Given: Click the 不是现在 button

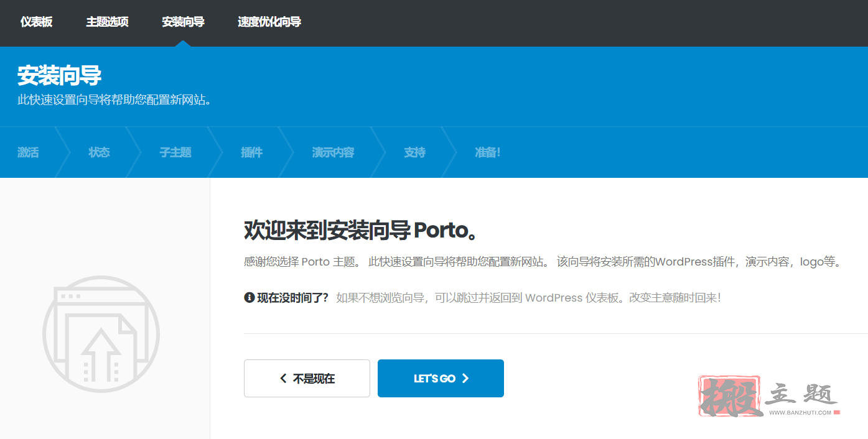Looking at the screenshot, I should (307, 378).
